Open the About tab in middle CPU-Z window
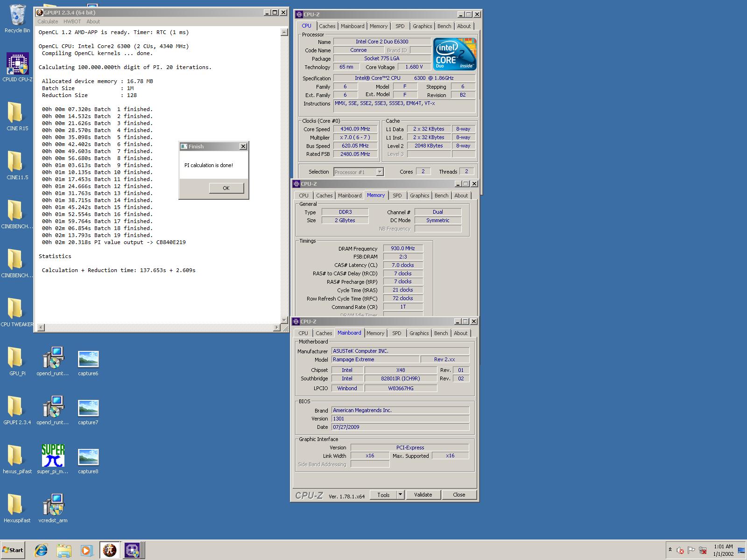This screenshot has width=747, height=560. point(461,196)
